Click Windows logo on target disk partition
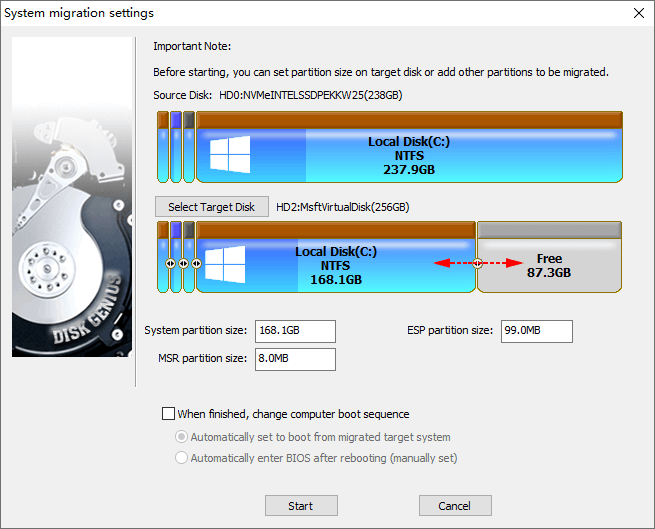 pos(225,264)
